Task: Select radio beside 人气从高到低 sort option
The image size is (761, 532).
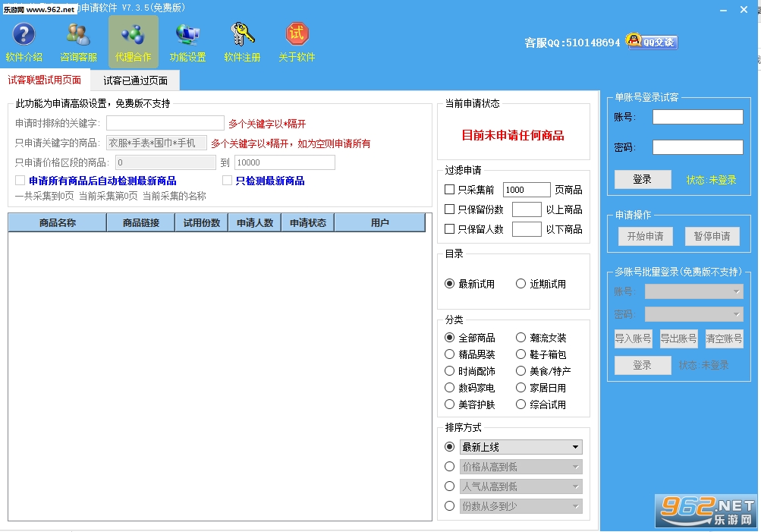Action: pos(449,486)
